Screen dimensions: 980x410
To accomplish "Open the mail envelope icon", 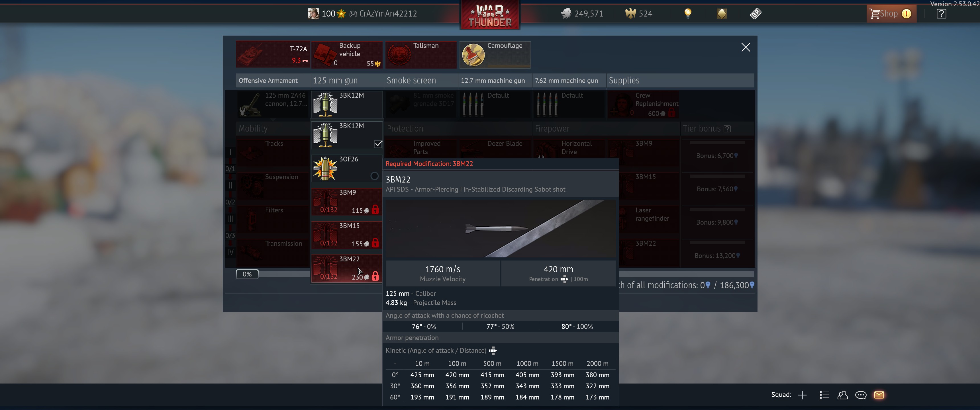I will pyautogui.click(x=879, y=395).
